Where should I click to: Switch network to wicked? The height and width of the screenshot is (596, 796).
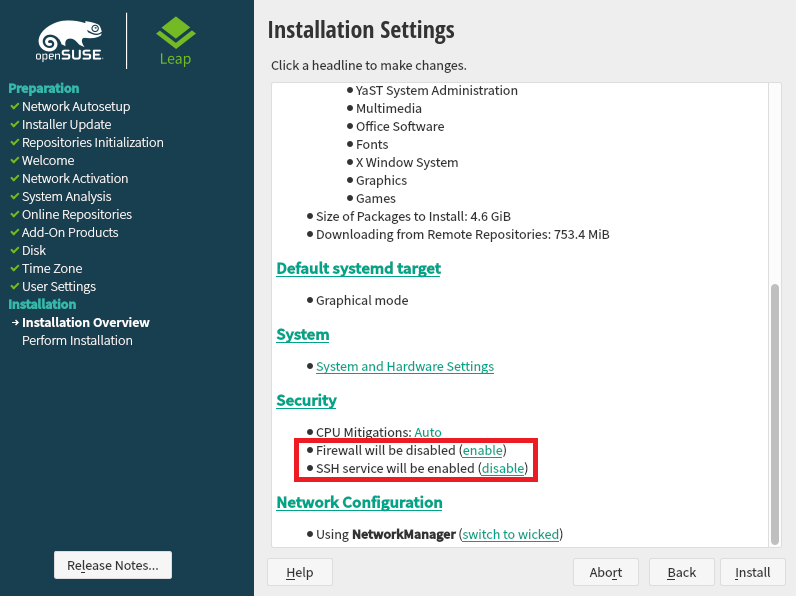click(511, 534)
